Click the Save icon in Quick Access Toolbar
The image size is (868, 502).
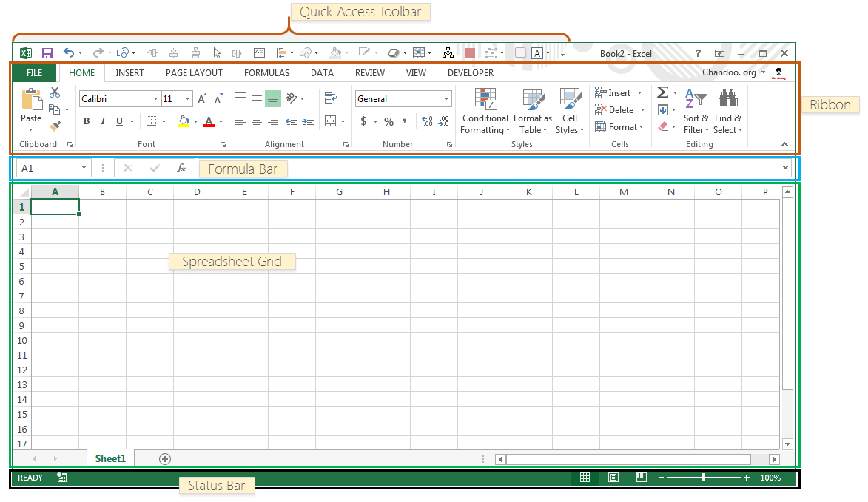pos(47,52)
